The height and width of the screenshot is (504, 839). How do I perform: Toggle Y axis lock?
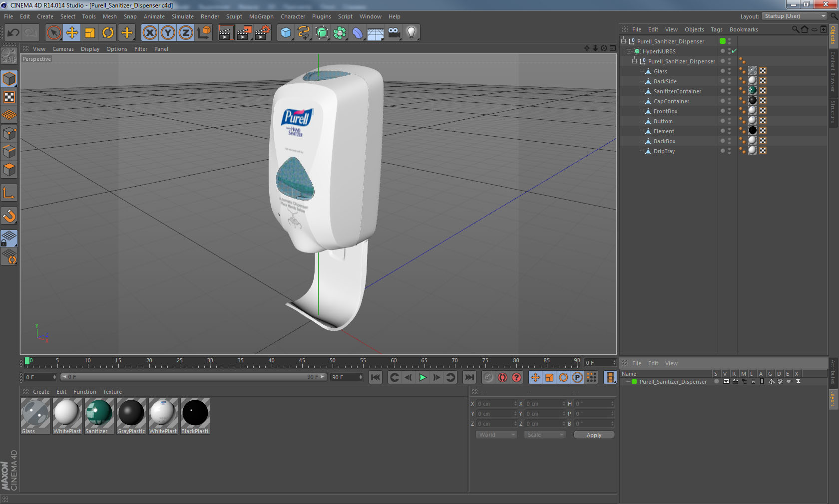click(x=168, y=33)
